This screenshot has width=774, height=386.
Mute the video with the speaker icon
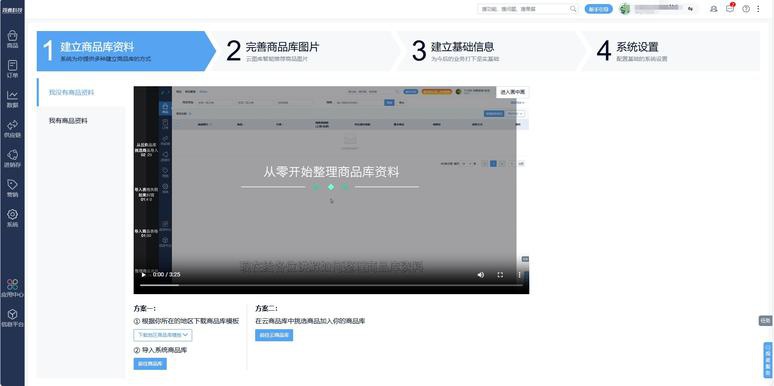[481, 274]
